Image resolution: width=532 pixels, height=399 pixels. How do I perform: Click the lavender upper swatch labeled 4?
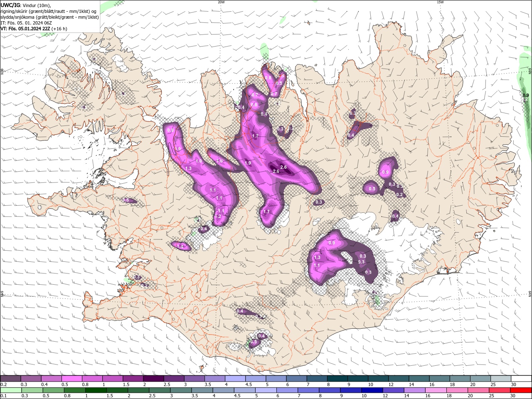pos(235,379)
